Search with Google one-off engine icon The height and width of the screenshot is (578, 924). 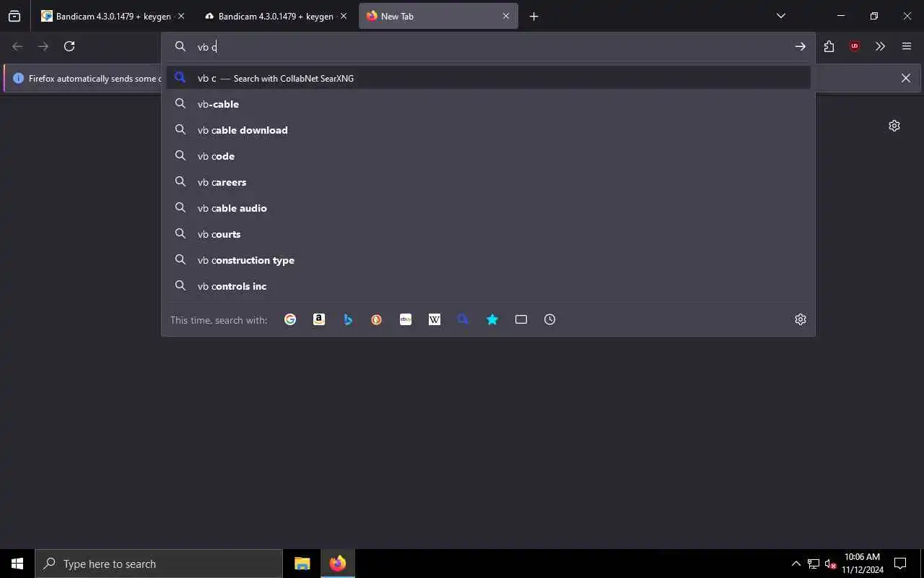[x=290, y=319]
